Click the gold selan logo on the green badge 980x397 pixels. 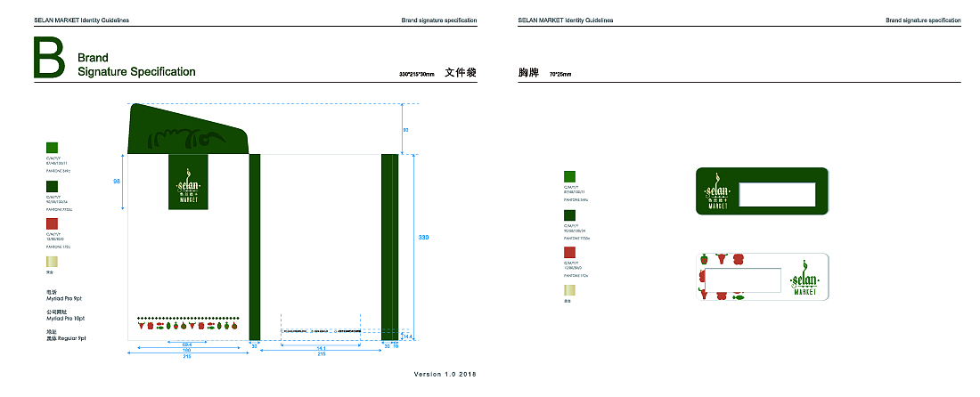716,190
